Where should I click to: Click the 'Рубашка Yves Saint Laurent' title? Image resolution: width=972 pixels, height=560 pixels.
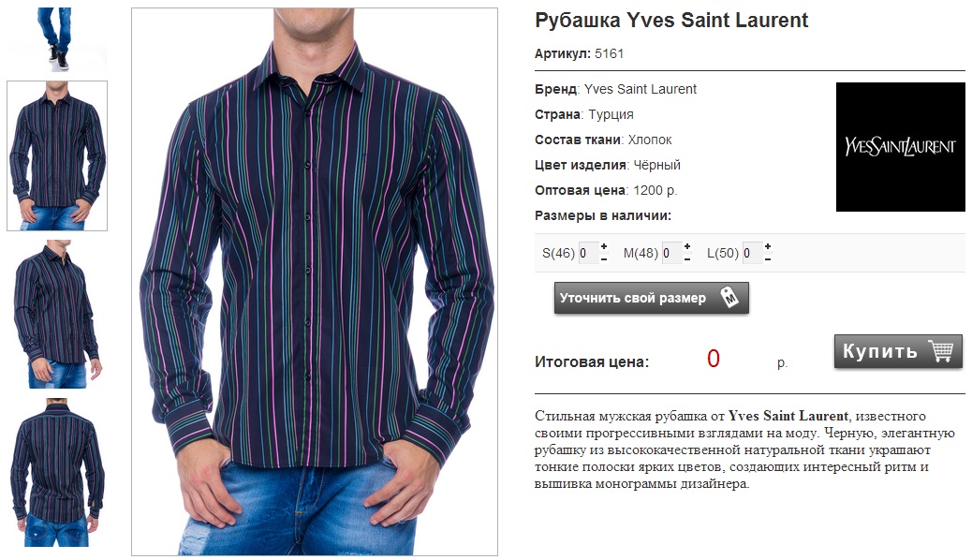tap(671, 21)
